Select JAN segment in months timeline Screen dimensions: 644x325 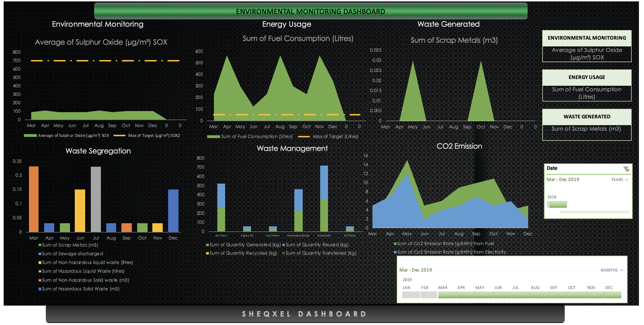[411, 295]
